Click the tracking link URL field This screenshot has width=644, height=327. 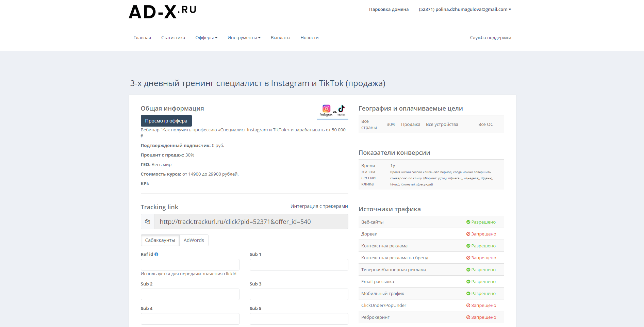[251, 222]
